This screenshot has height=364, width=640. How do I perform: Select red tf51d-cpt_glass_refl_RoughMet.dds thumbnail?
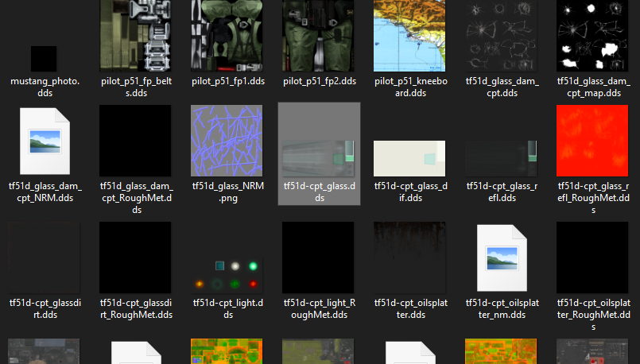[x=592, y=141]
